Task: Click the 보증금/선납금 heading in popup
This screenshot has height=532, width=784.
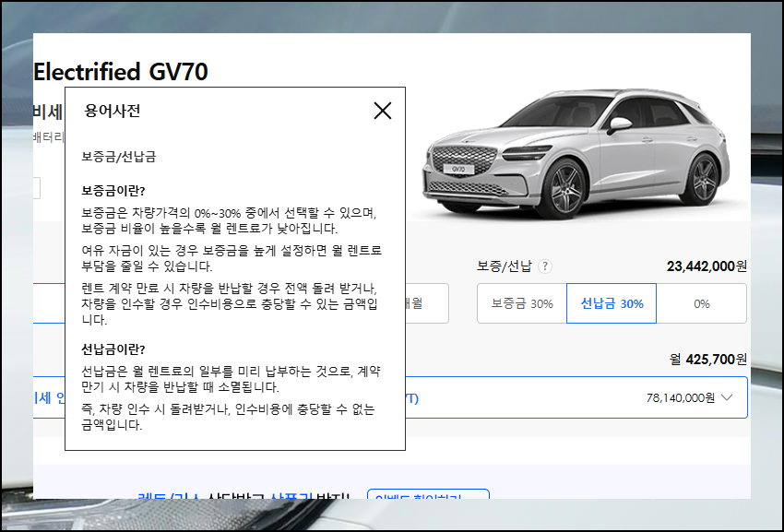Action: (119, 157)
